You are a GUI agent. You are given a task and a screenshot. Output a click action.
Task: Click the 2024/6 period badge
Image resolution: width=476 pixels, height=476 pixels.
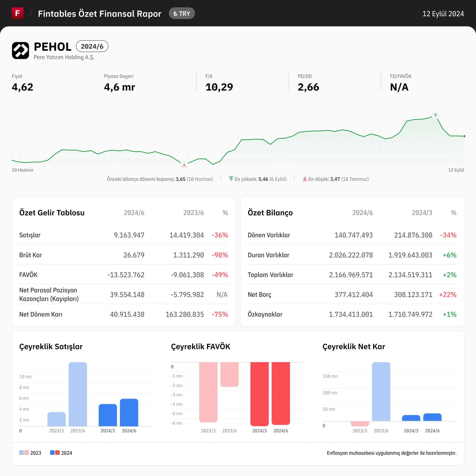92,46
